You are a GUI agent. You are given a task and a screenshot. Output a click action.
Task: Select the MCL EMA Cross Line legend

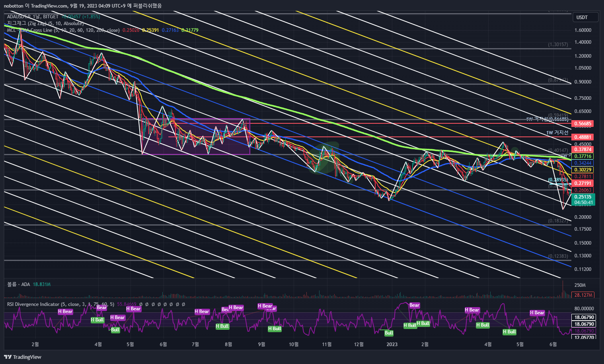[63, 30]
